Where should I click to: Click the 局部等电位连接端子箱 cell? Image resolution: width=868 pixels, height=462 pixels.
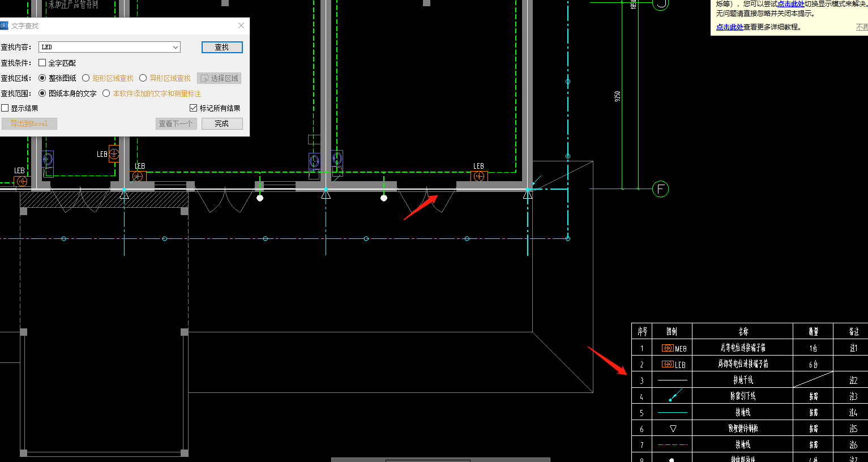coord(743,363)
